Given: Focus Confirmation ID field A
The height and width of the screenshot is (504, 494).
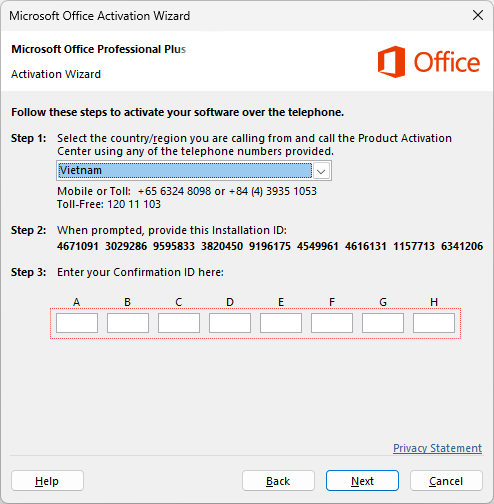Looking at the screenshot, I should [x=77, y=323].
